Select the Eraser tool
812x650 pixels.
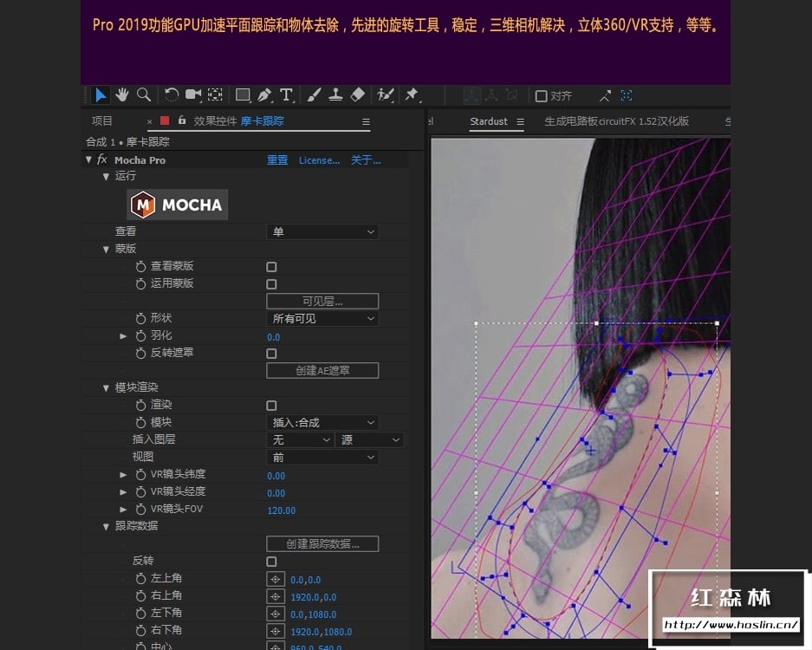pyautogui.click(x=358, y=94)
